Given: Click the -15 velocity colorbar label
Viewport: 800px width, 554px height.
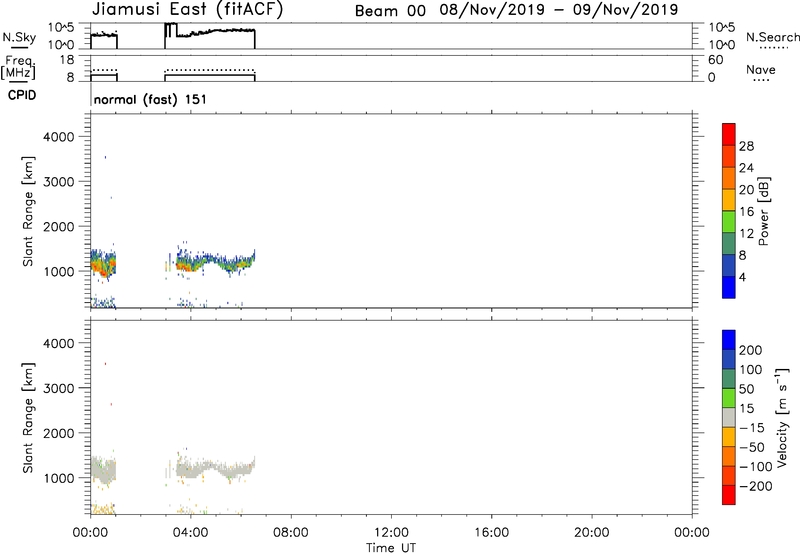Looking at the screenshot, I should [752, 428].
